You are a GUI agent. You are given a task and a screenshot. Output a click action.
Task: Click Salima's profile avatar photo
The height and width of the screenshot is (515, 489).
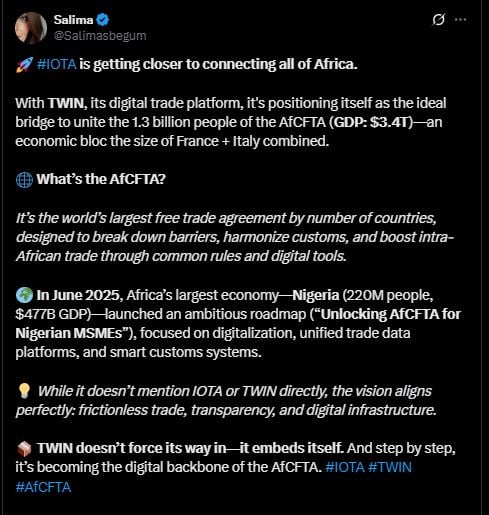[31, 28]
